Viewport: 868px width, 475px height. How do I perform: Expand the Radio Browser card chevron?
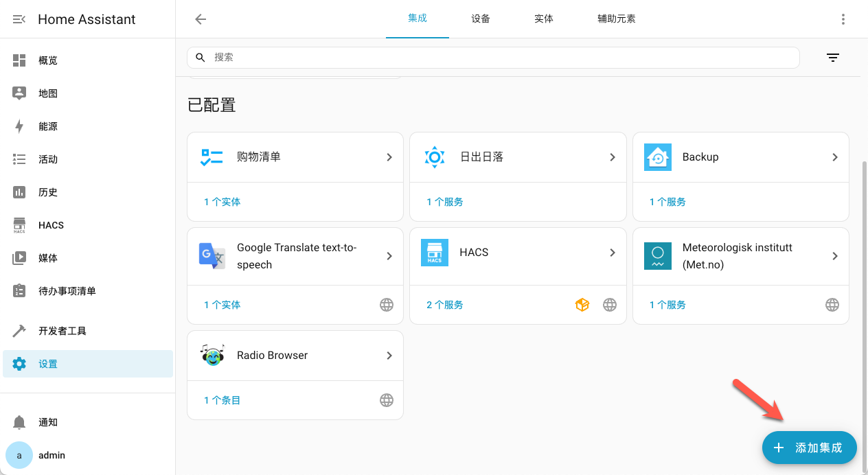[389, 355]
